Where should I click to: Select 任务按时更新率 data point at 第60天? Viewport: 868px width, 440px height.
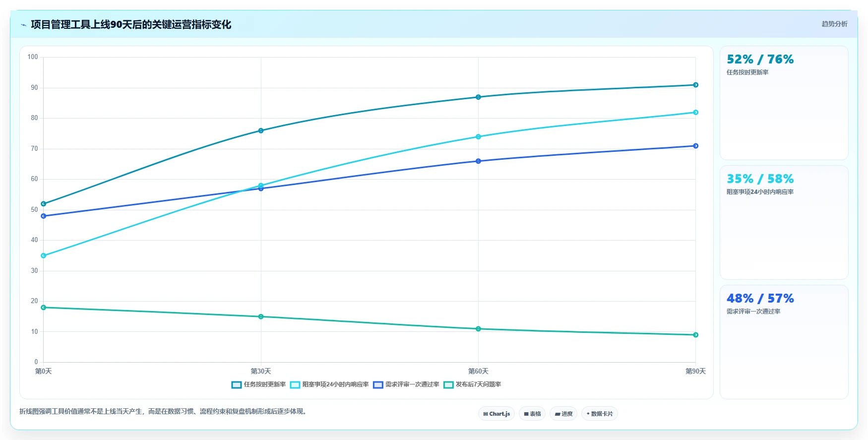[478, 97]
